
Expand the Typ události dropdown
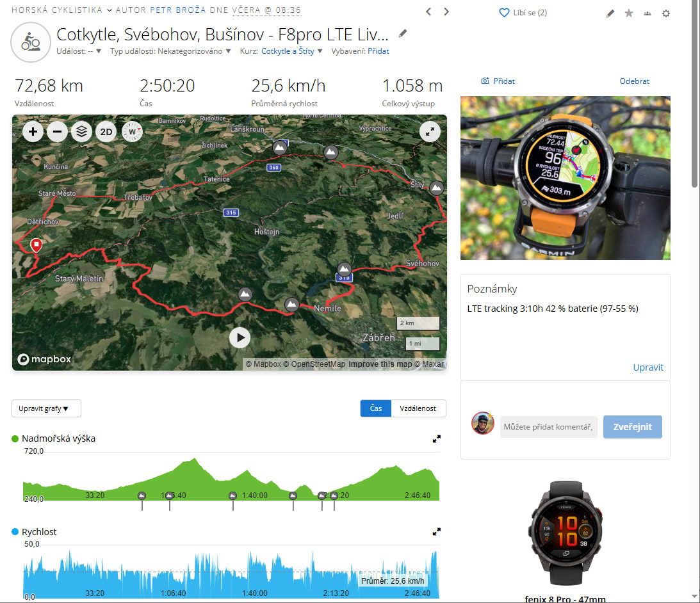click(x=170, y=51)
